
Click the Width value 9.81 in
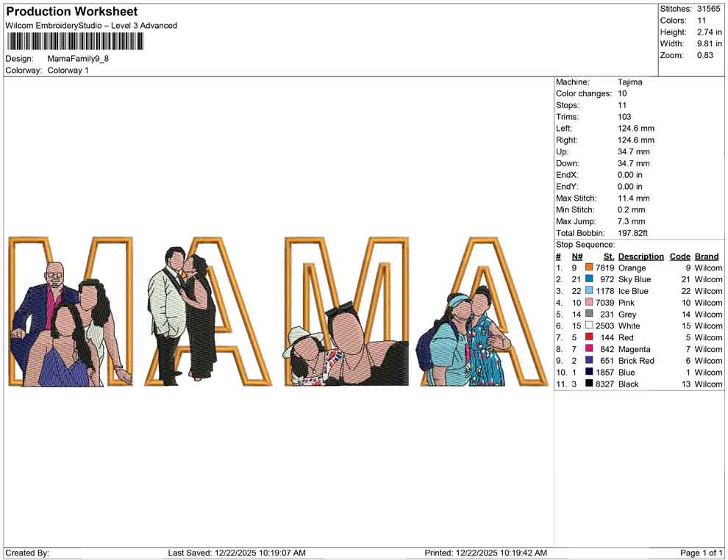709,43
